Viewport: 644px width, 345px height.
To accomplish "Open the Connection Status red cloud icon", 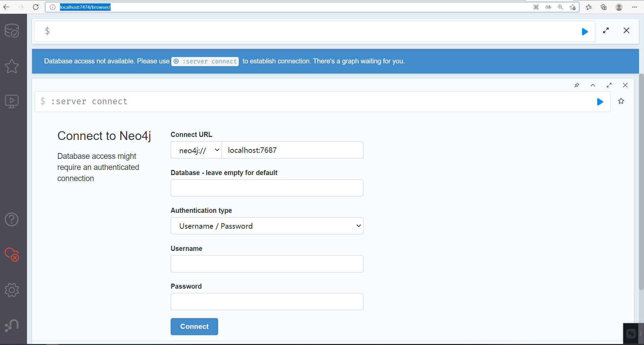I will (12, 255).
